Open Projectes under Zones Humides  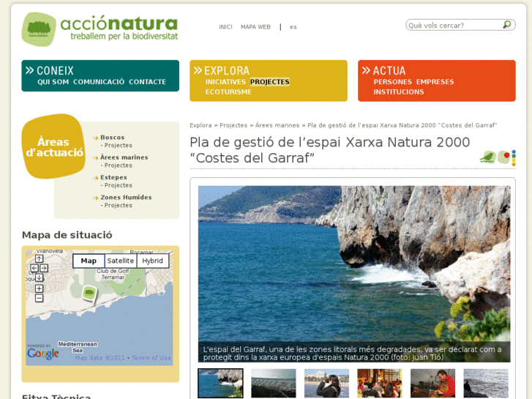[x=118, y=206]
